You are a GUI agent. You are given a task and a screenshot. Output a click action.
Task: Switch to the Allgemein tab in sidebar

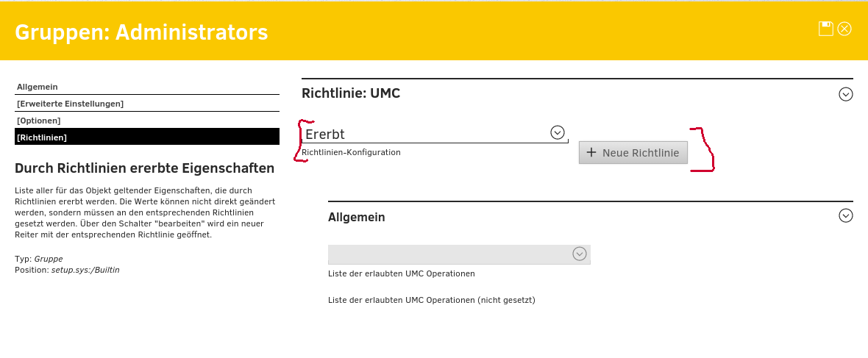click(x=38, y=87)
